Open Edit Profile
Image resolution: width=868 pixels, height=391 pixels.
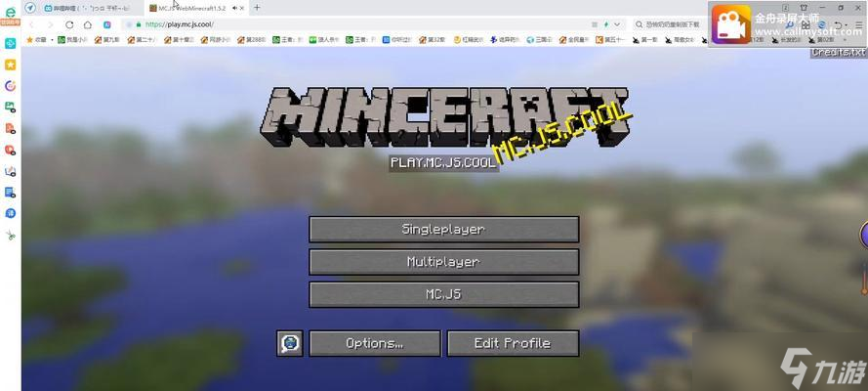point(514,343)
